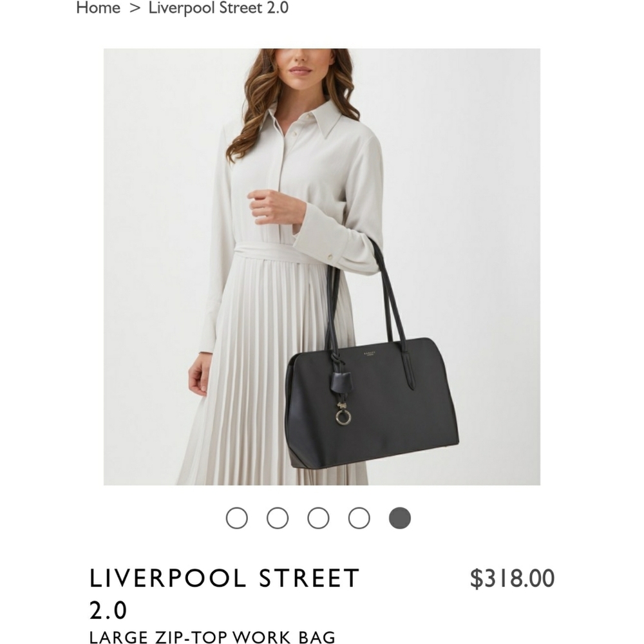Switch to the third carousel image dot
The image size is (644, 644).
(318, 518)
